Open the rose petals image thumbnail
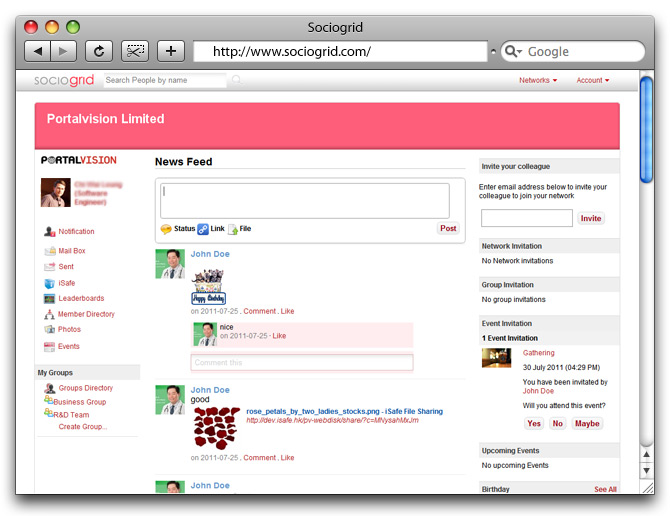 (x=216, y=428)
